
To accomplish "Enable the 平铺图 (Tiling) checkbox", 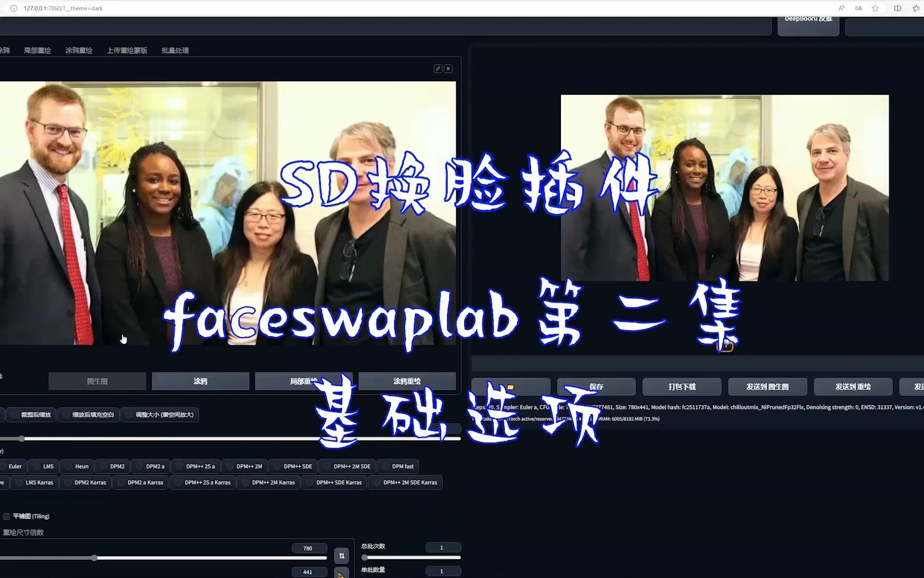I will tap(6, 516).
